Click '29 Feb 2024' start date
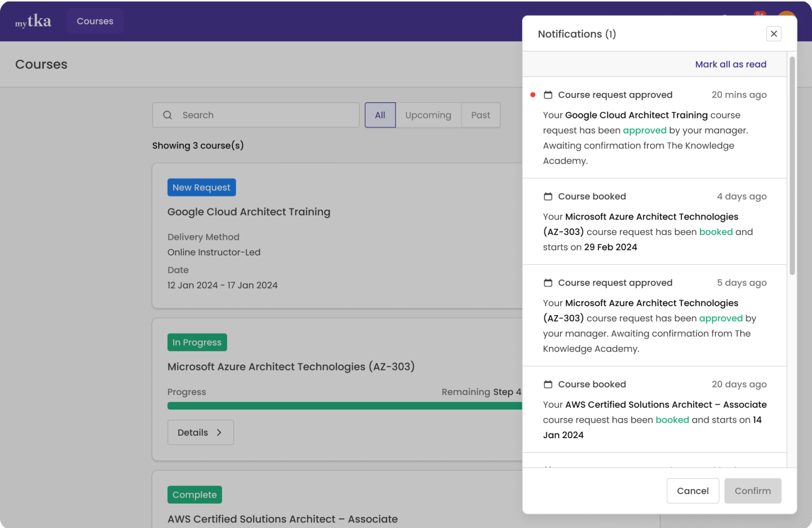Screen dimensions: 812x528 pos(611,247)
